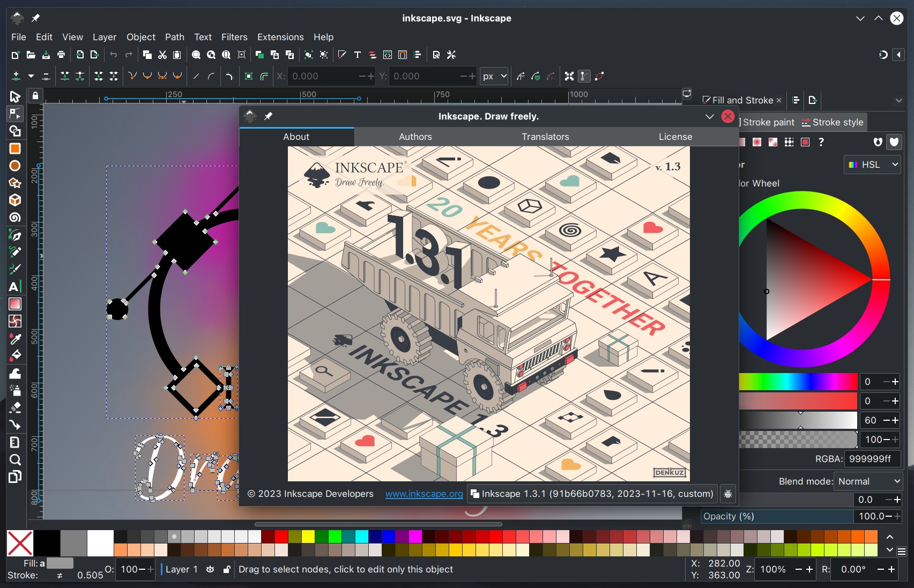Toggle Layer 1 lock icon
Image resolution: width=914 pixels, height=588 pixels.
tap(227, 569)
